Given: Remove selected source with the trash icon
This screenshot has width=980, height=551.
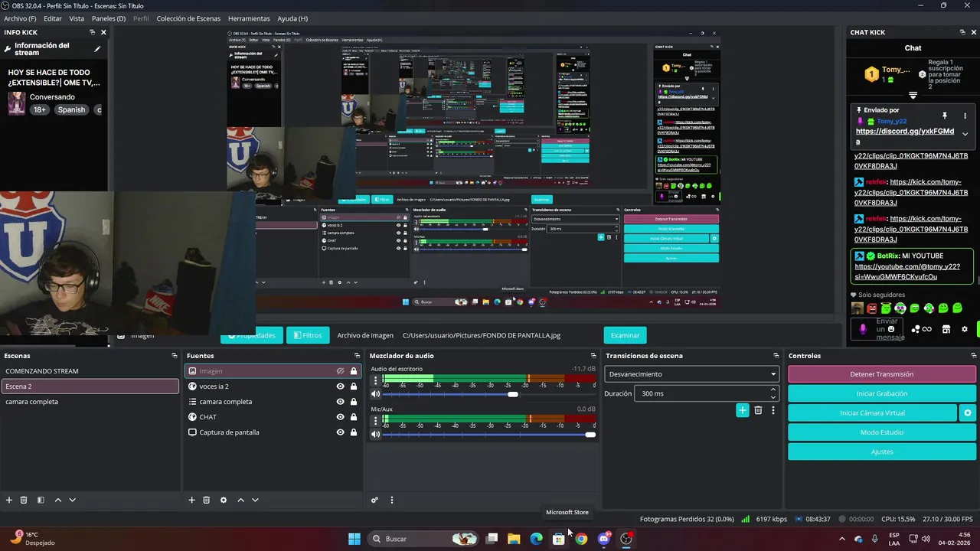Looking at the screenshot, I should [x=206, y=500].
